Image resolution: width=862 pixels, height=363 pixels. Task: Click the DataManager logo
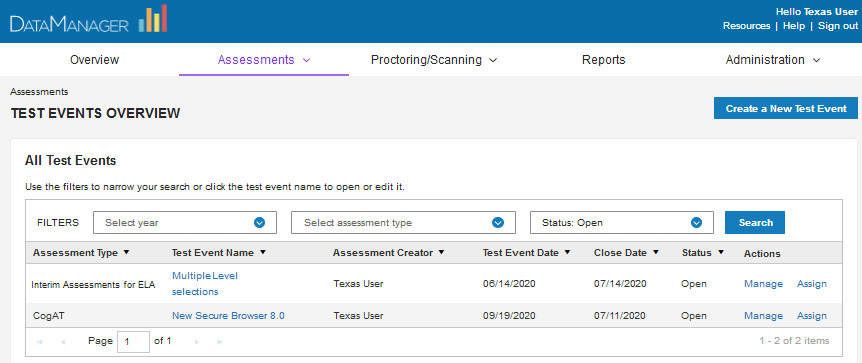pos(89,21)
